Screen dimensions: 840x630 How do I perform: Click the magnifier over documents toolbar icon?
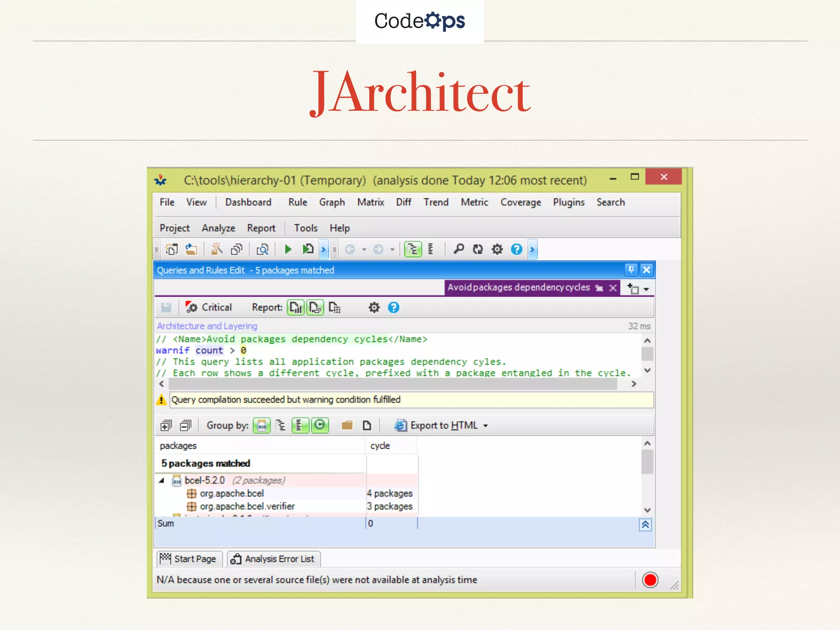(x=262, y=249)
